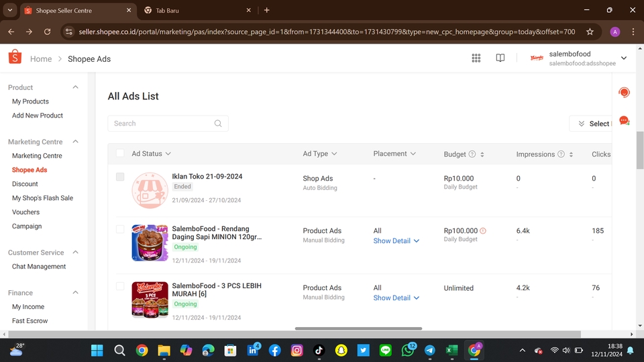This screenshot has width=644, height=362.
Task: Open Chrome three-dot menu
Action: [633, 32]
